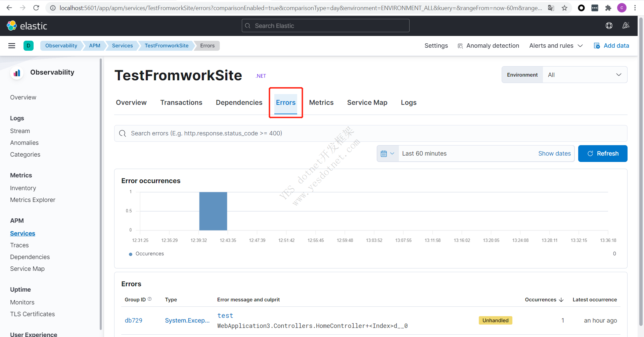Screen dimensions: 644x337
Task: Click the Observability logo icon in sidebar
Action: [17, 73]
